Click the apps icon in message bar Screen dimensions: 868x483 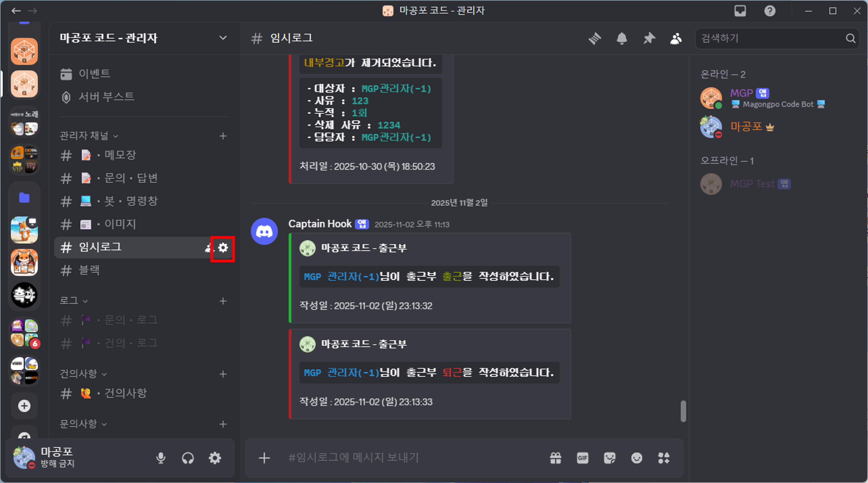[663, 458]
